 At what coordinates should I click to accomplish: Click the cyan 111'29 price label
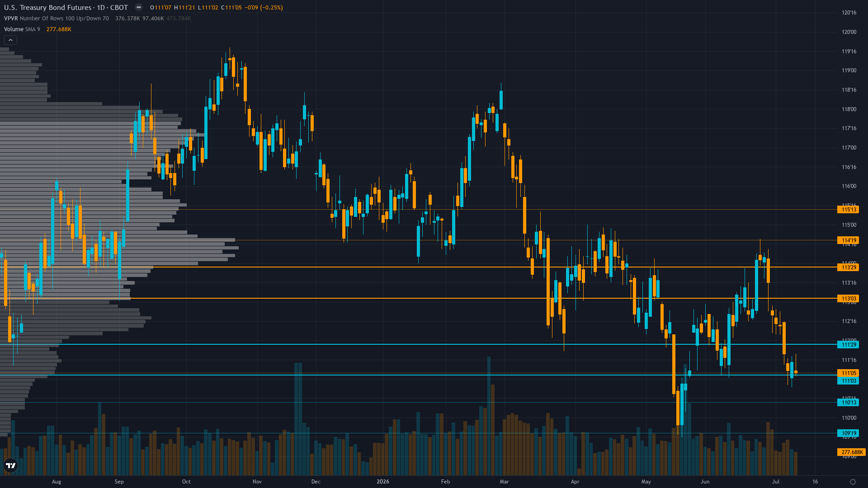(x=848, y=345)
